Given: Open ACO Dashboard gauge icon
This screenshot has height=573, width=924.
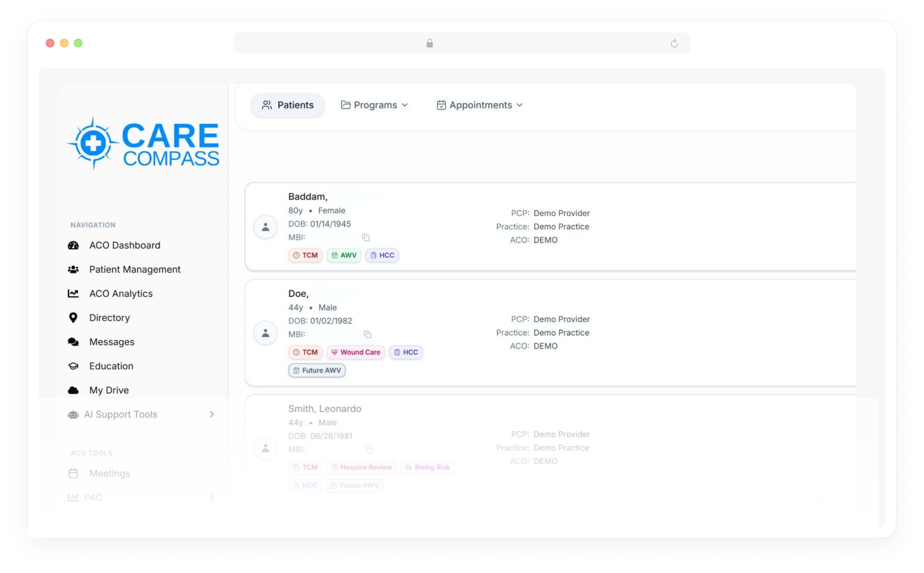Looking at the screenshot, I should click(x=73, y=245).
